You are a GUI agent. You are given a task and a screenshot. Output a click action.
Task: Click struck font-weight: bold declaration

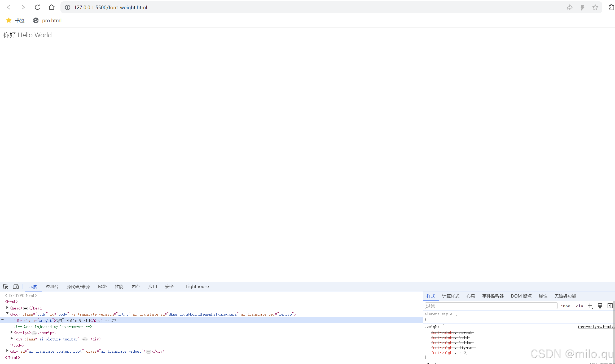click(450, 338)
